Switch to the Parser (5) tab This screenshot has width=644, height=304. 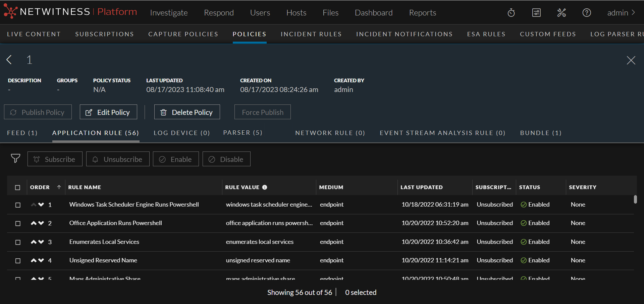[243, 133]
